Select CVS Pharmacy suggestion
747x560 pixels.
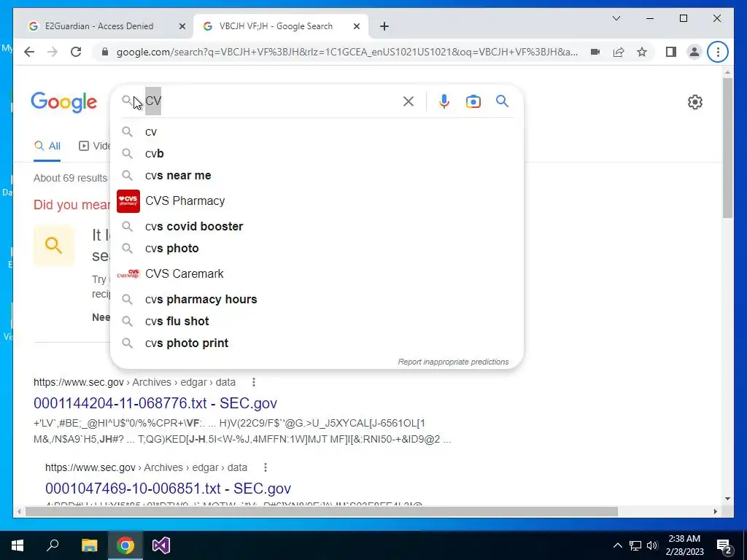click(x=317, y=201)
